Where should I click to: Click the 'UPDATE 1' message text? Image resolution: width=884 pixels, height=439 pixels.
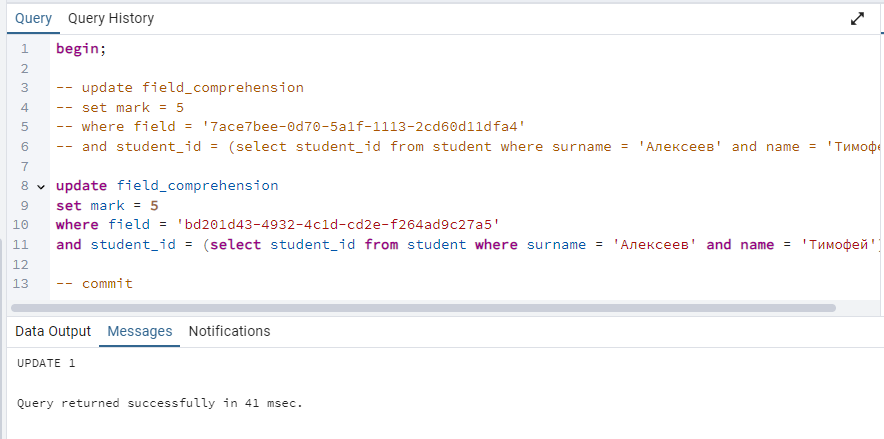46,363
